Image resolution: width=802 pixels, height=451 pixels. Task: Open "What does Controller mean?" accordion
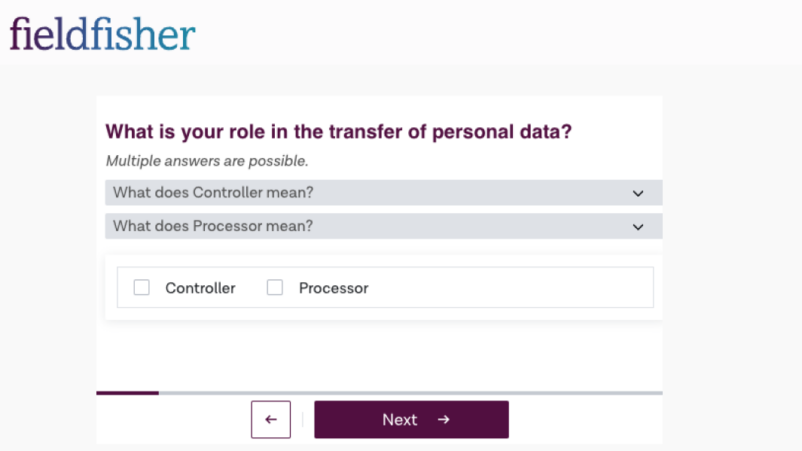pos(384,193)
